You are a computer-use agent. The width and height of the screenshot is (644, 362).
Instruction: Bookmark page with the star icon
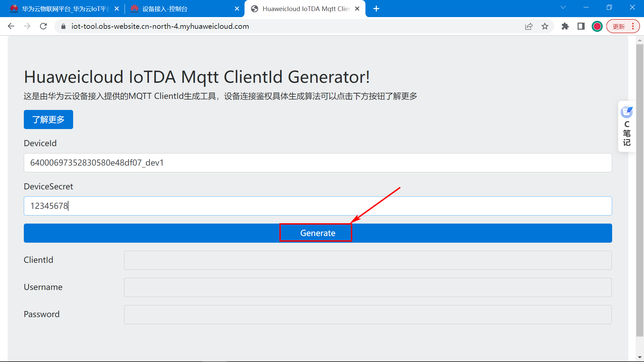[545, 26]
